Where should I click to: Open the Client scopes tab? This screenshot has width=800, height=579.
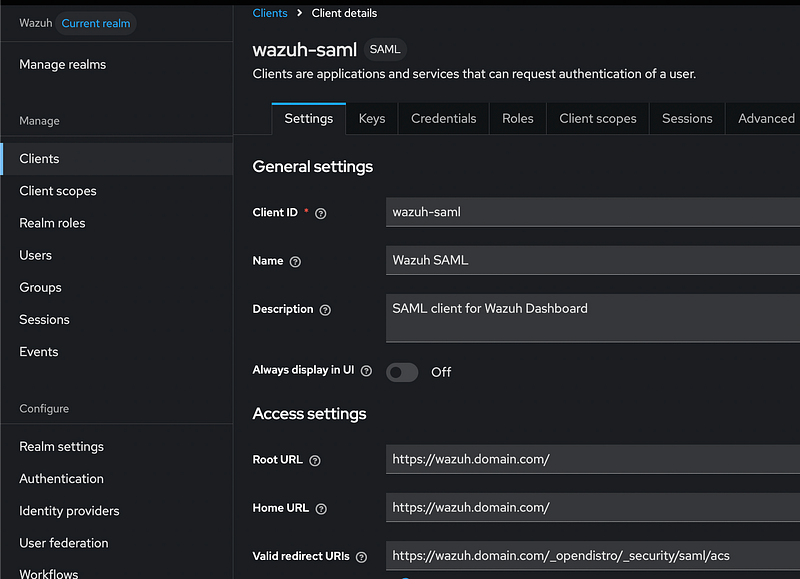click(597, 119)
